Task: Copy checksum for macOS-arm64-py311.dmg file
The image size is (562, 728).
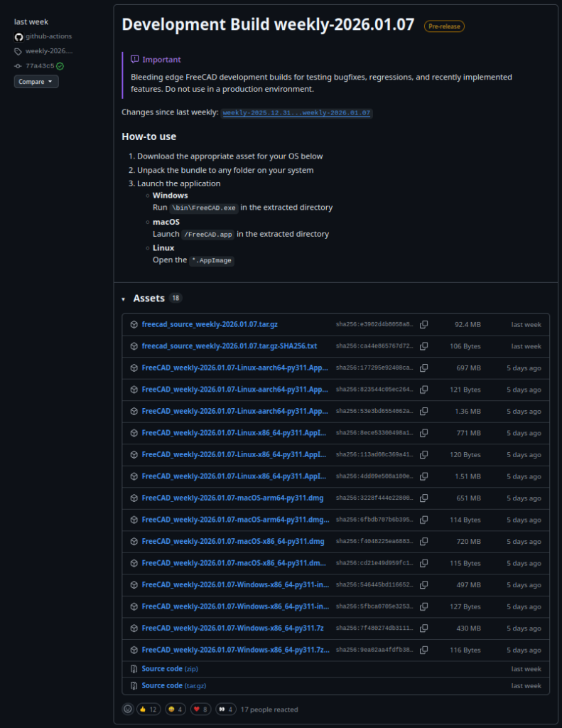Action: click(423, 498)
